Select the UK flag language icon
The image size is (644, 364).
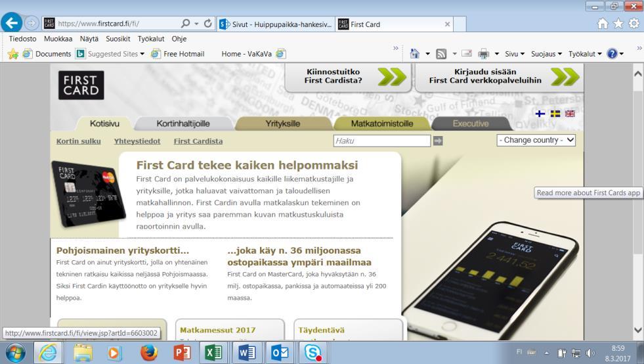coord(570,114)
